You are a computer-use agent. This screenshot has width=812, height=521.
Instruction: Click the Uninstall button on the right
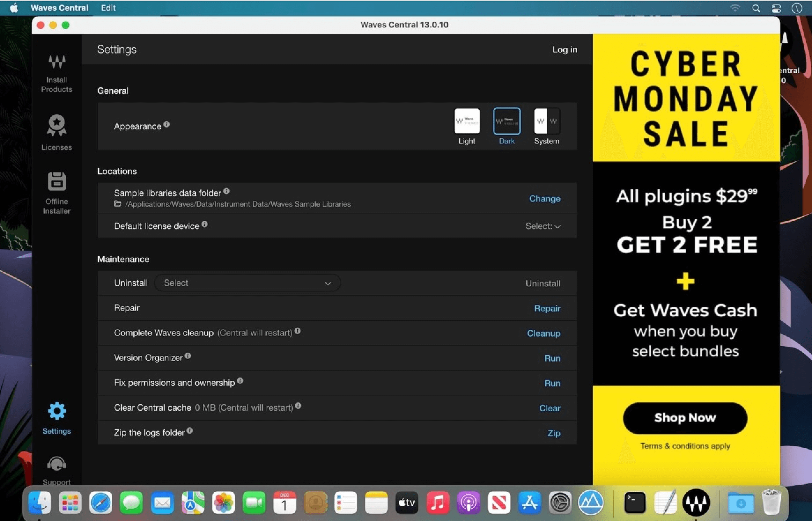pyautogui.click(x=543, y=283)
